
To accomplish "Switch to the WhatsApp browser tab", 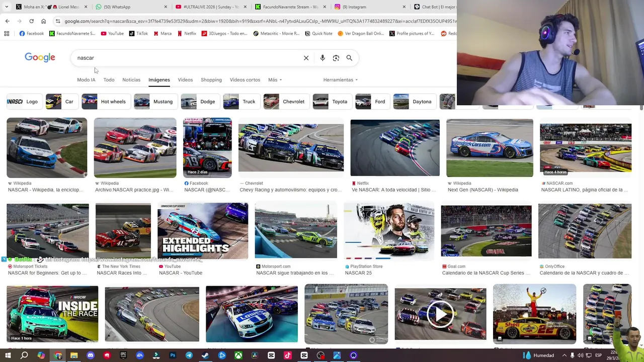I will pyautogui.click(x=131, y=7).
